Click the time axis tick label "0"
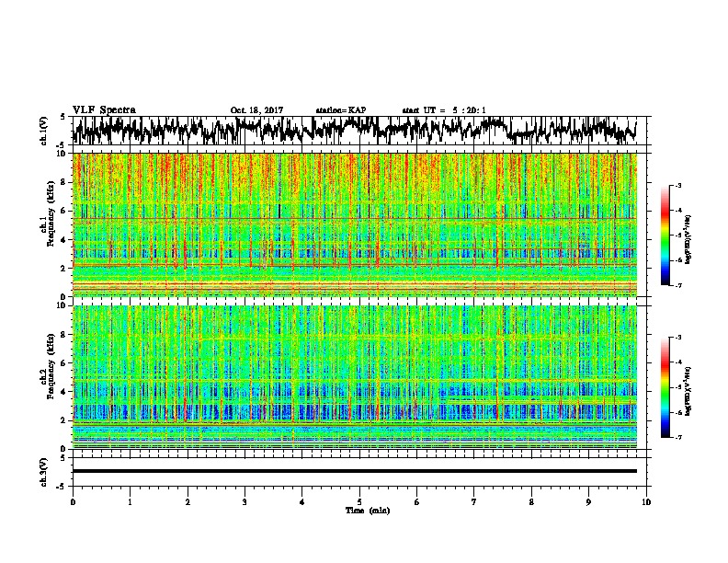Viewport: 728px width, 563px height. tap(73, 502)
